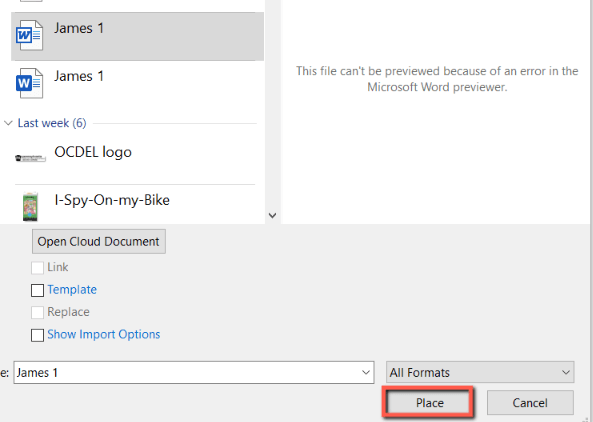Tick the Show Import Options checkbox
The image size is (593, 422).
point(37,335)
